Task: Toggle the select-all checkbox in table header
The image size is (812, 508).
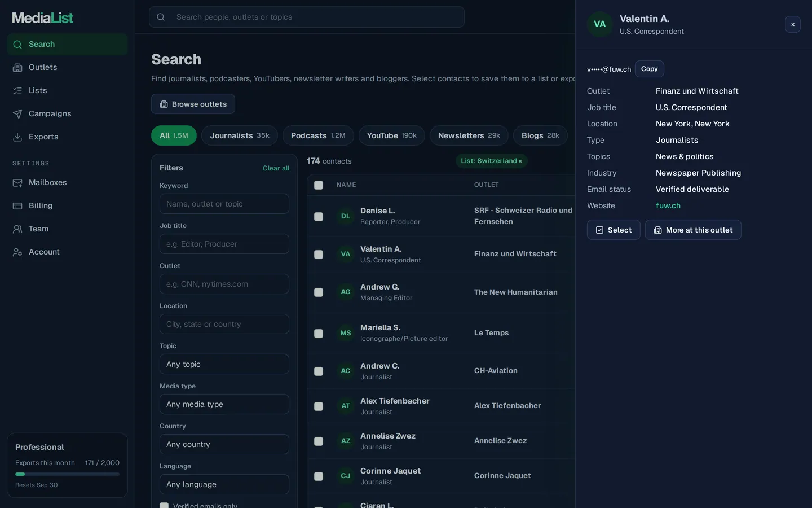Action: point(319,185)
